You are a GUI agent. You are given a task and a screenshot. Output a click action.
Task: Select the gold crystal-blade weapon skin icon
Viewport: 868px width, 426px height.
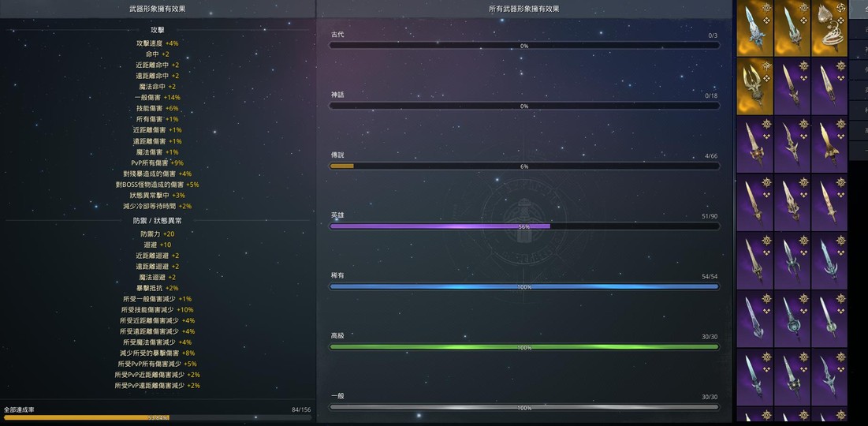(x=754, y=28)
